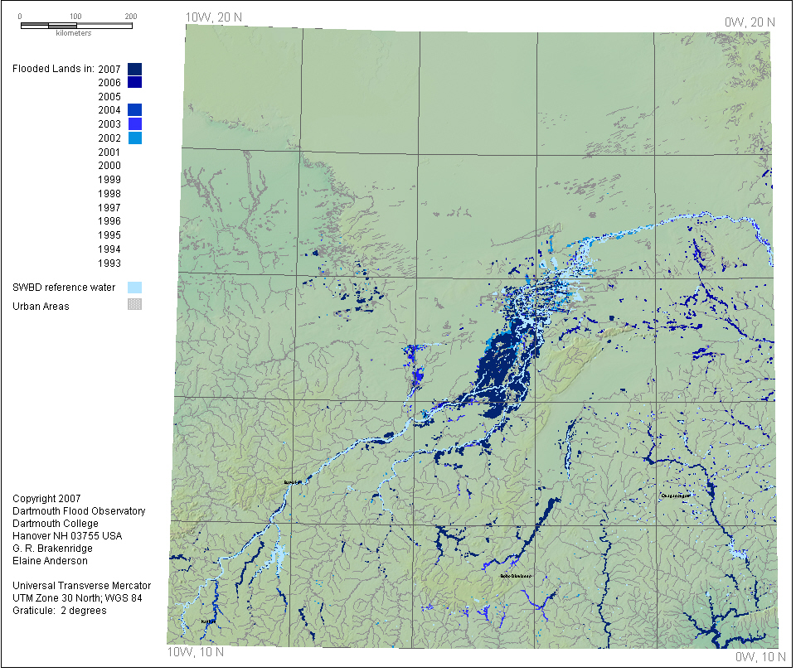Click the "Flooded Lands in:" legend heading
796x672 pixels.
tap(53, 69)
